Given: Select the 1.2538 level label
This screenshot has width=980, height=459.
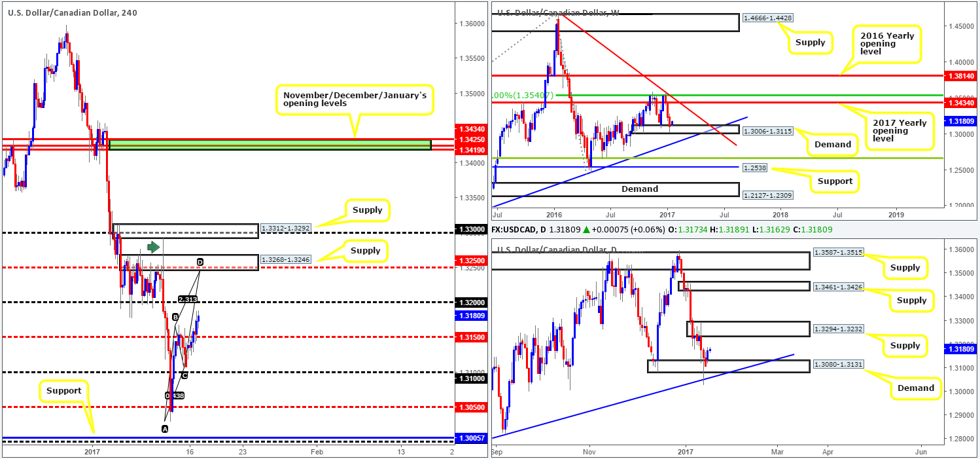Looking at the screenshot, I should pyautogui.click(x=756, y=168).
